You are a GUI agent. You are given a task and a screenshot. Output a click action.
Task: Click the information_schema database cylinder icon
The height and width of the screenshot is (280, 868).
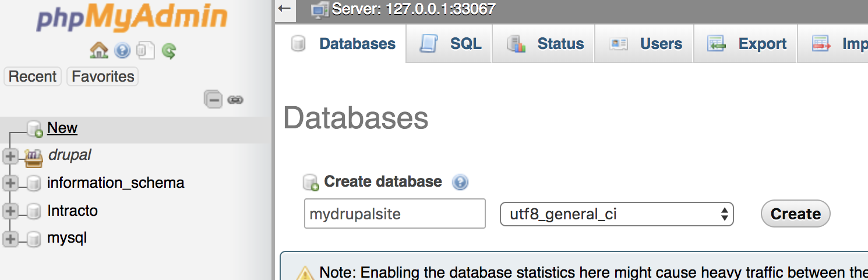point(34,184)
